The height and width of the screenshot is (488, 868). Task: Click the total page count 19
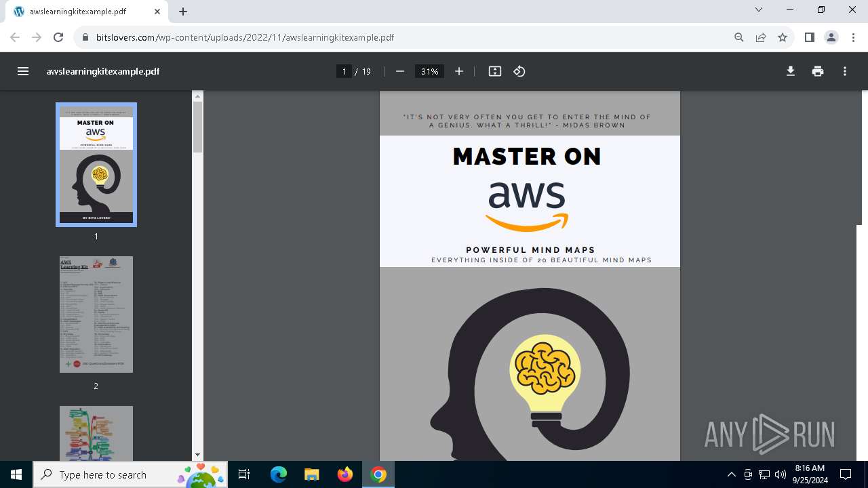pos(366,71)
